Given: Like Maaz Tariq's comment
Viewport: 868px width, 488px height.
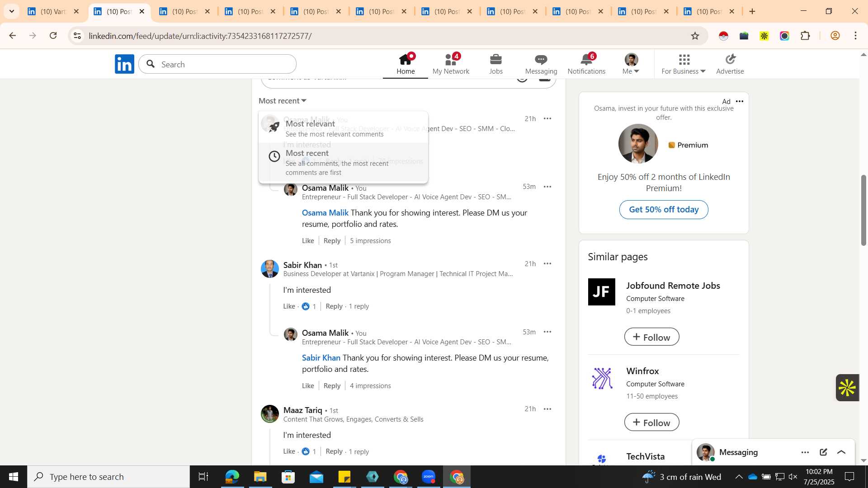Looking at the screenshot, I should [289, 451].
